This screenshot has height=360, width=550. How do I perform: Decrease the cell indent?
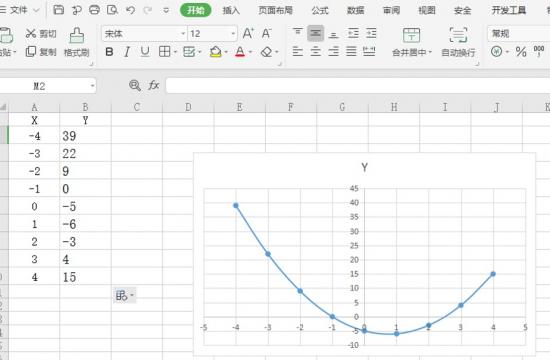(353, 33)
